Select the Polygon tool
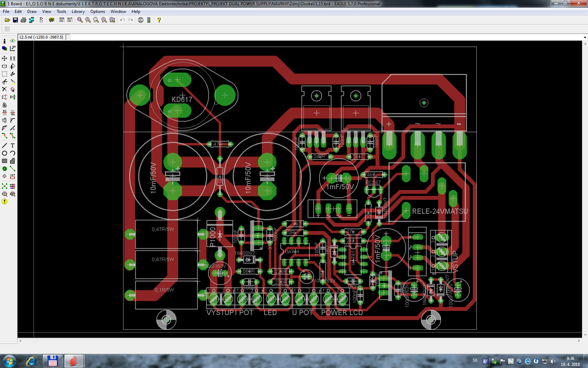 click(x=13, y=161)
